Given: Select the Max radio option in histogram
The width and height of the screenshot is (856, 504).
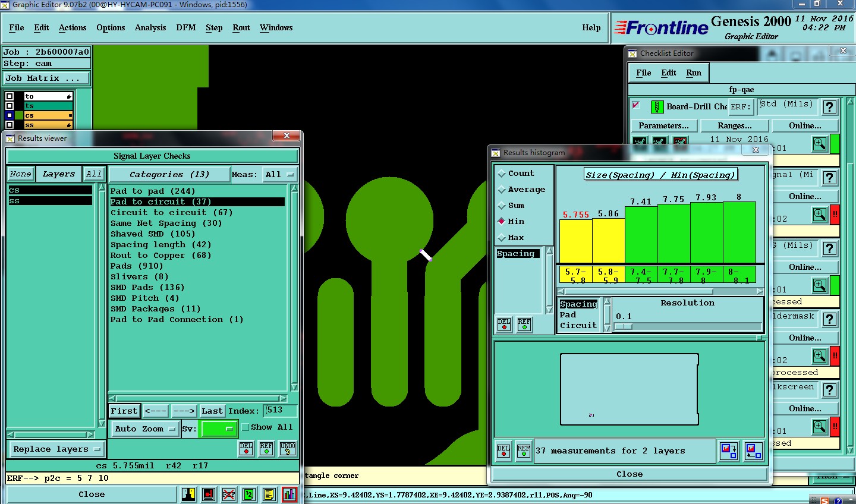Looking at the screenshot, I should click(502, 238).
